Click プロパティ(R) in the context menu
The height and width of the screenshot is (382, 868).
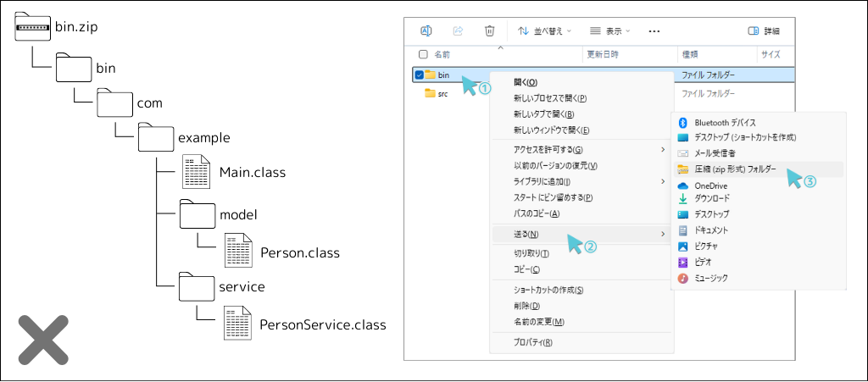pyautogui.click(x=533, y=342)
